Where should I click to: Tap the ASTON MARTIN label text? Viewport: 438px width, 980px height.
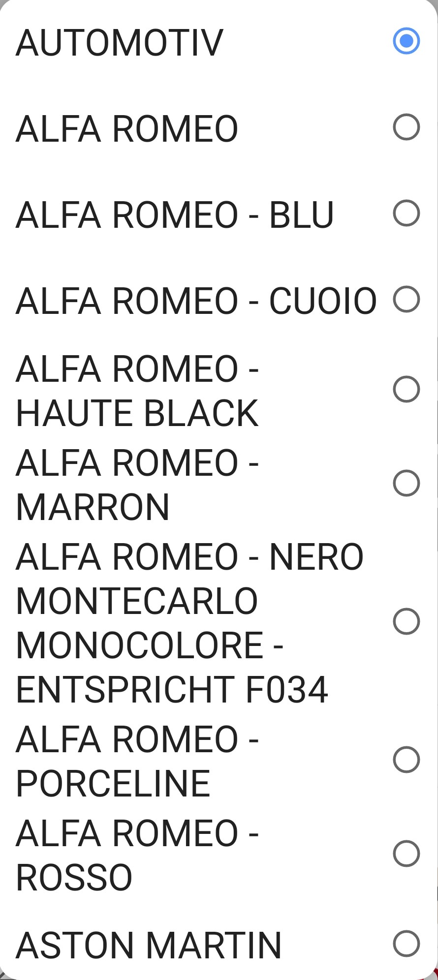[149, 945]
